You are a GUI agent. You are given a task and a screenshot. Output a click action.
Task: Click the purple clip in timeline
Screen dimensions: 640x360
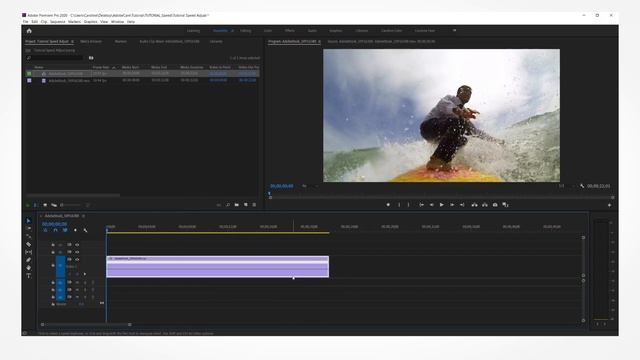[218, 267]
